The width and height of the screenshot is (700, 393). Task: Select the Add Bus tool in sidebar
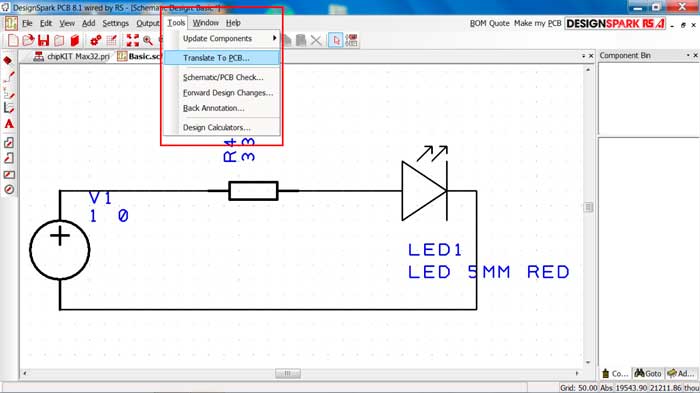tap(9, 93)
